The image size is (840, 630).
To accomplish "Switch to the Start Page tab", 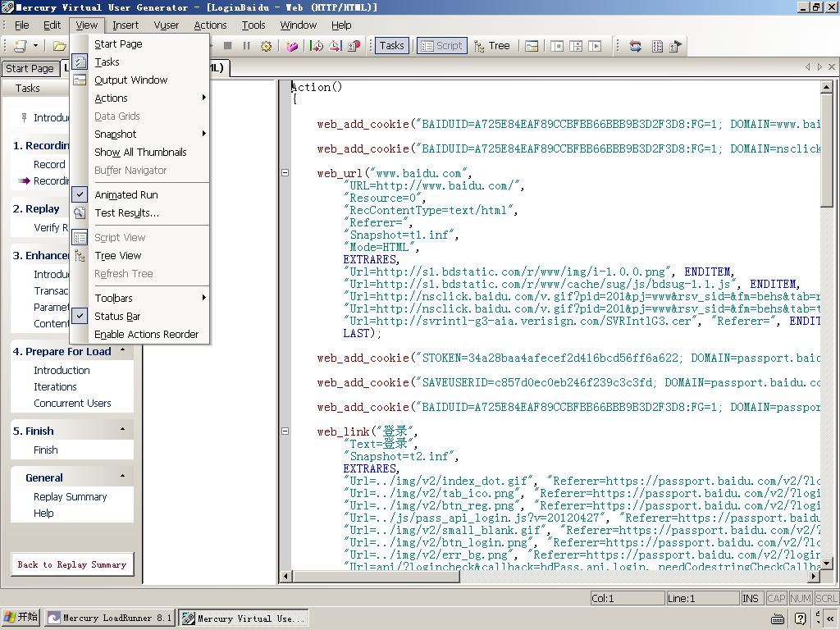I will (x=30, y=69).
